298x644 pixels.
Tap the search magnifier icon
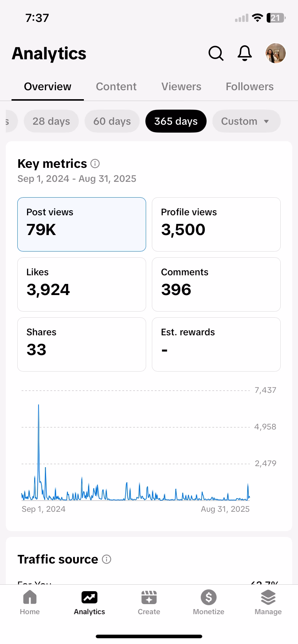pos(216,54)
